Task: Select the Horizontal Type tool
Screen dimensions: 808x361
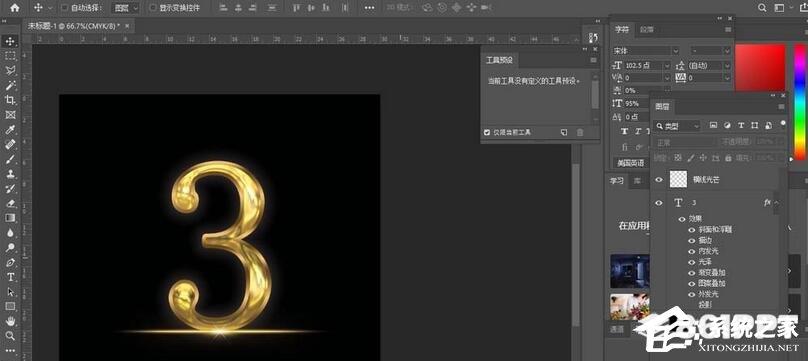Action: click(10, 277)
